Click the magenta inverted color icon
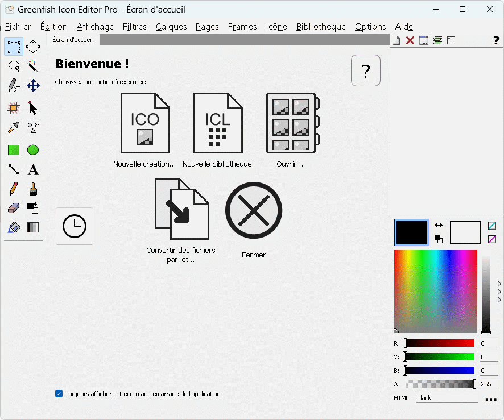Screen dimensions: 504x420 point(492,239)
